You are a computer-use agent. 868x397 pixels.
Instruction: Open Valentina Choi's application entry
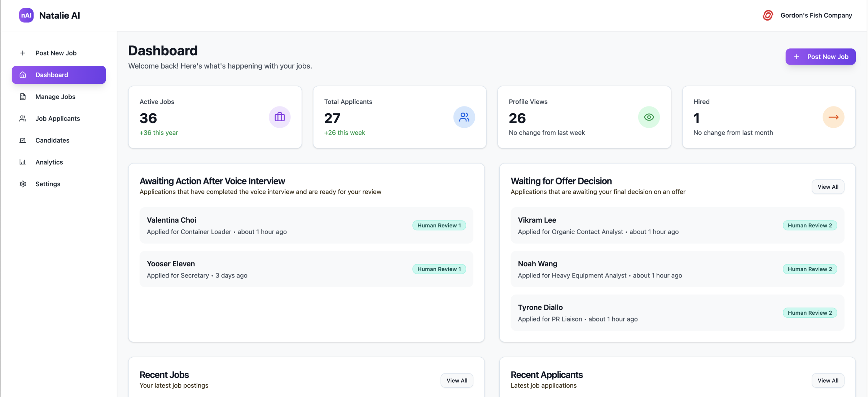click(x=306, y=225)
